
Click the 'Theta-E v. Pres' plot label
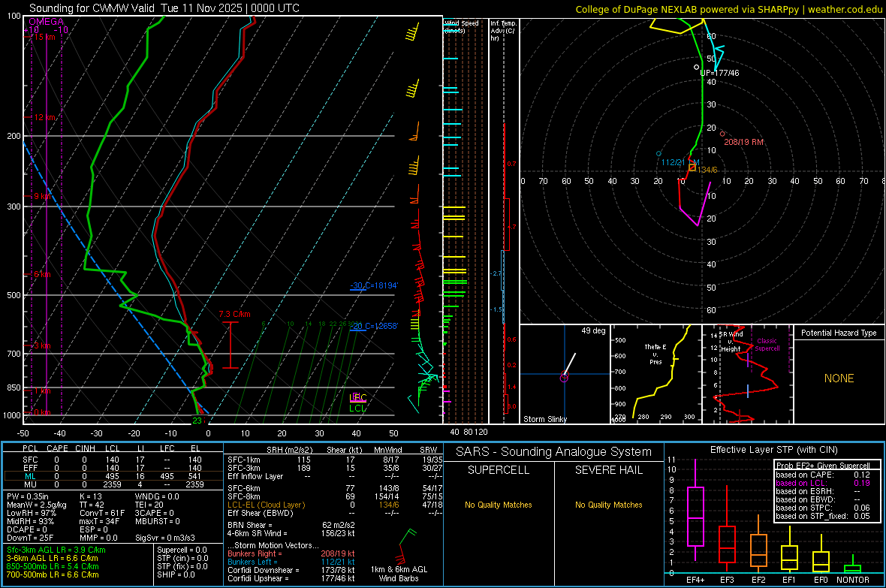point(655,354)
